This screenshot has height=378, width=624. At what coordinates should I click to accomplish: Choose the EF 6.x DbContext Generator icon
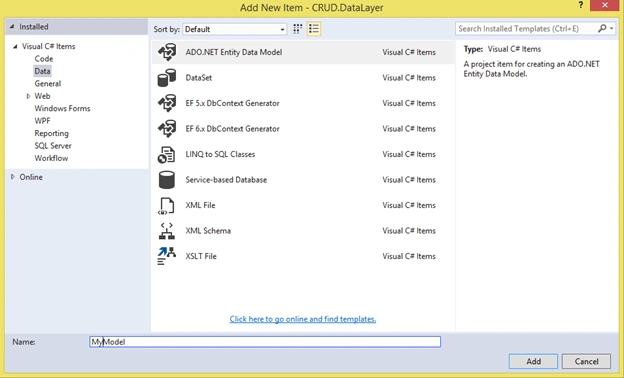point(167,129)
